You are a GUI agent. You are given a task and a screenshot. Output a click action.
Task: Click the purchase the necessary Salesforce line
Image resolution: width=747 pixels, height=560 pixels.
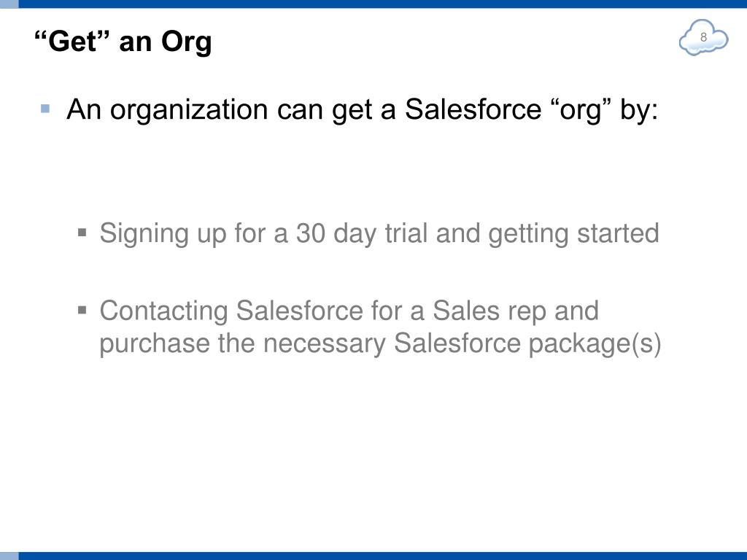tap(380, 344)
